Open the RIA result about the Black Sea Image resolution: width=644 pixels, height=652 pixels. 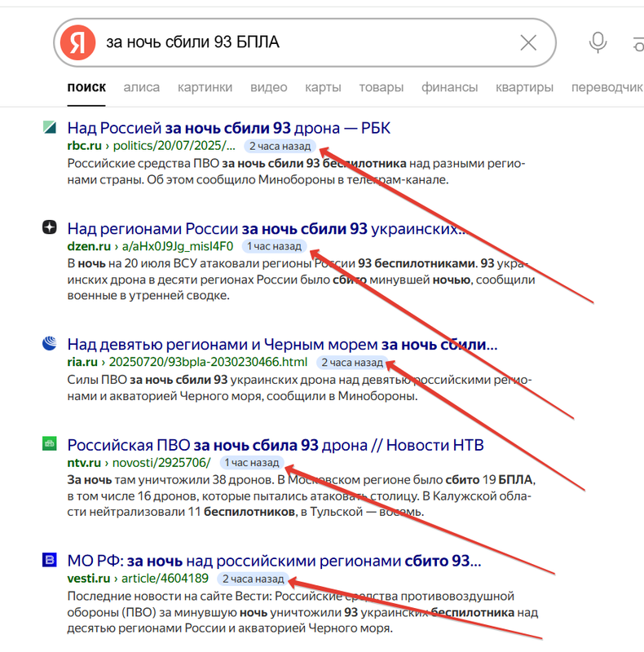click(283, 345)
